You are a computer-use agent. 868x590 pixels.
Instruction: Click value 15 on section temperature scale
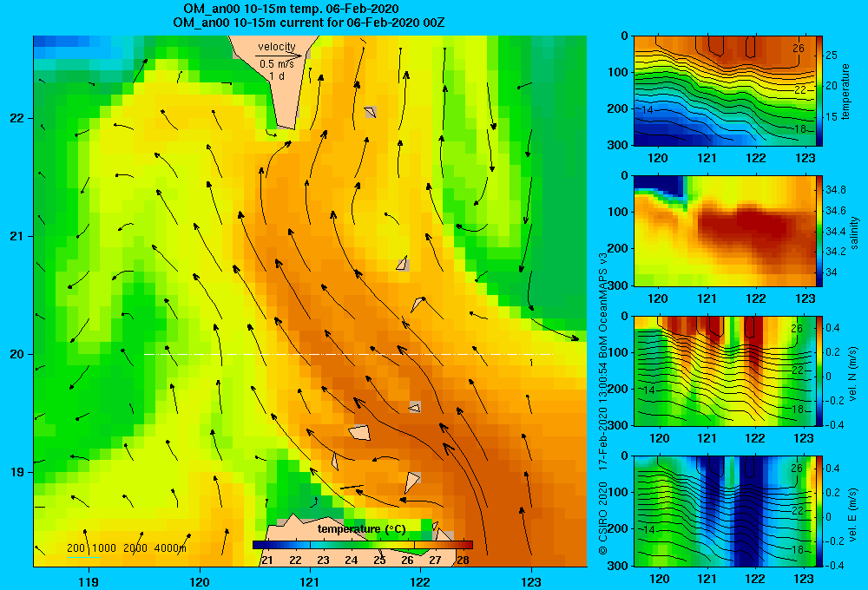coord(832,117)
